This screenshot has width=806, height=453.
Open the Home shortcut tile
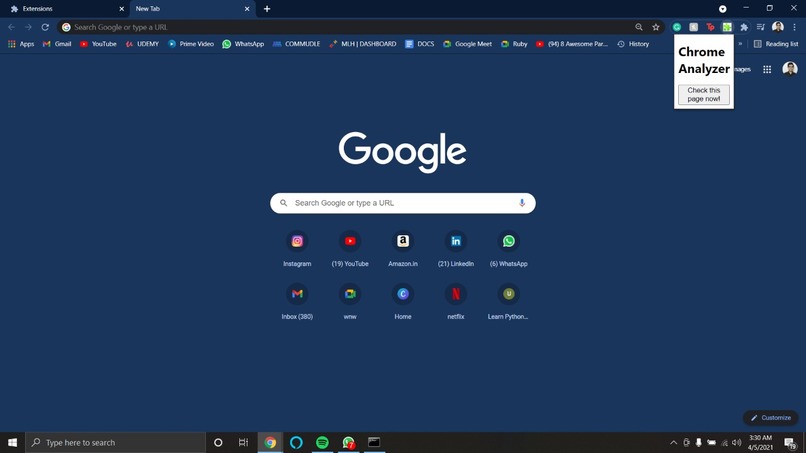(403, 302)
